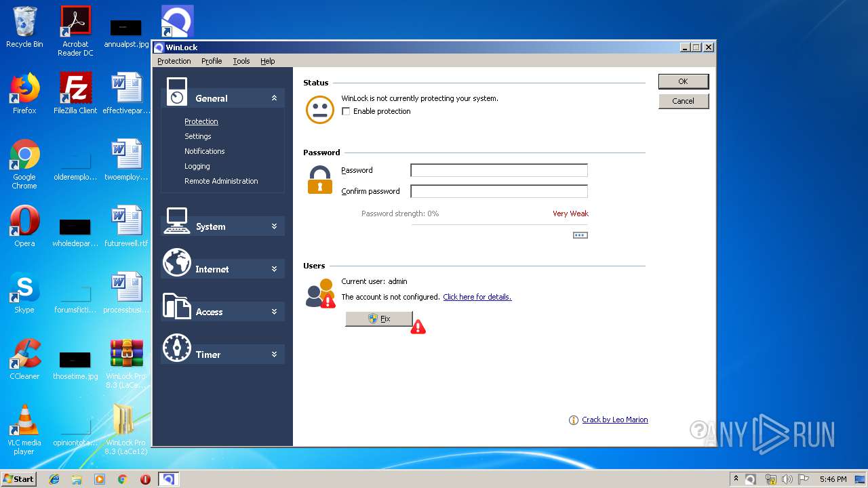Click the neutral face status icon
868x488 pixels.
point(320,109)
